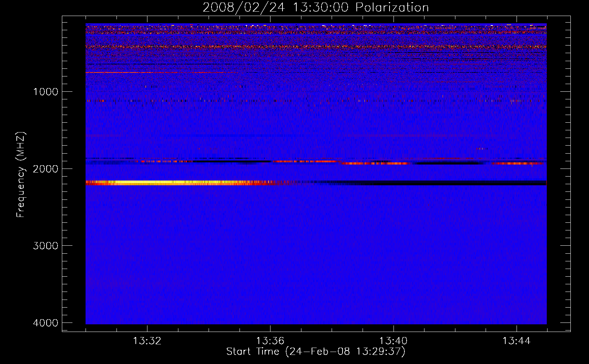Click the 'Start Time (24-Feb-08 13:29:37)' axis label

316,352
